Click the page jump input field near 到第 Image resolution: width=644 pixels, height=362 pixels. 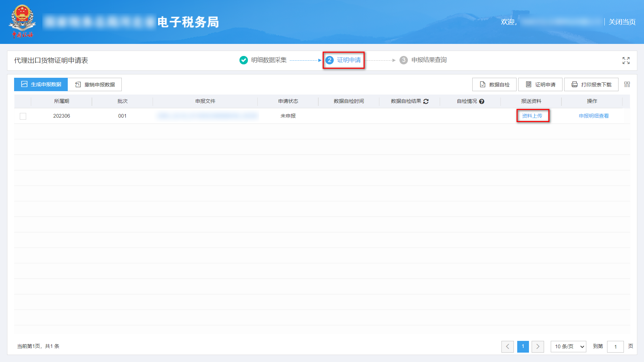point(615,347)
